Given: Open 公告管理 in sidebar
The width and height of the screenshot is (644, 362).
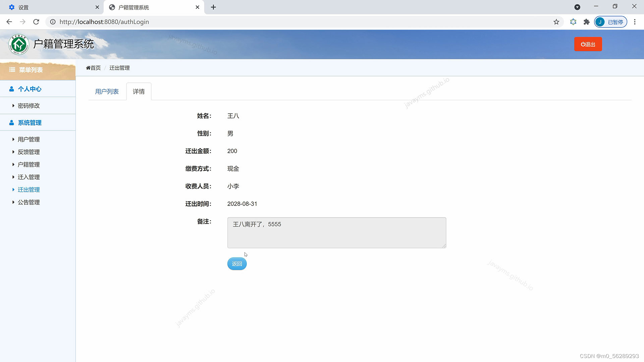Looking at the screenshot, I should [29, 202].
